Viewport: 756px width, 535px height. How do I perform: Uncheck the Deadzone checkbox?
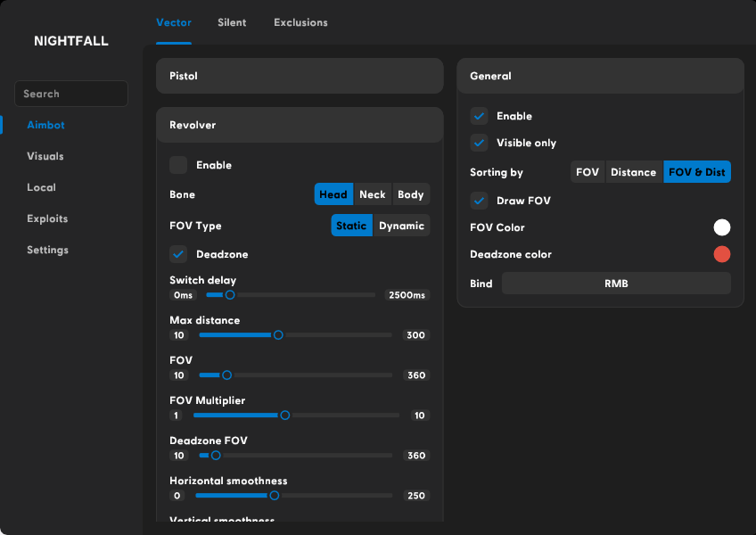click(178, 254)
